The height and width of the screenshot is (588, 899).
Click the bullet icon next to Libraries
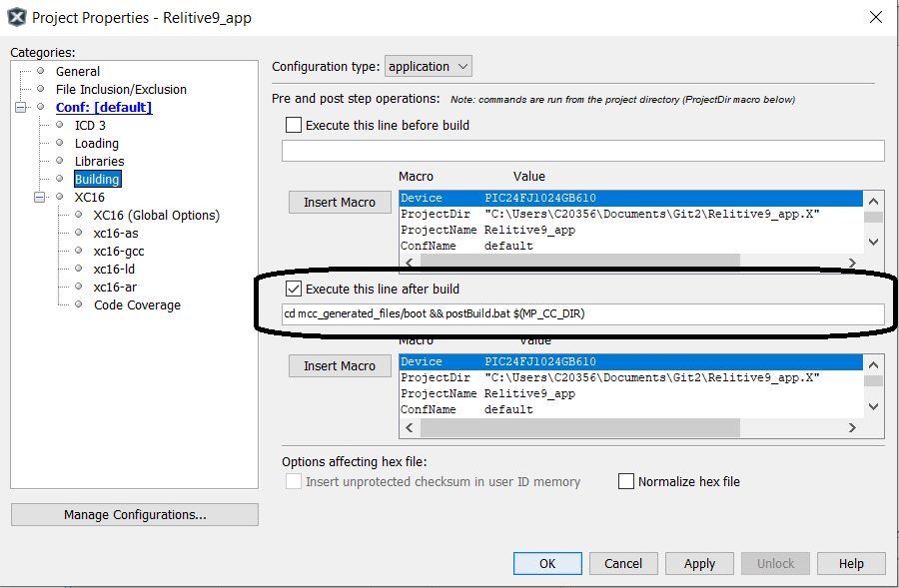click(x=60, y=161)
